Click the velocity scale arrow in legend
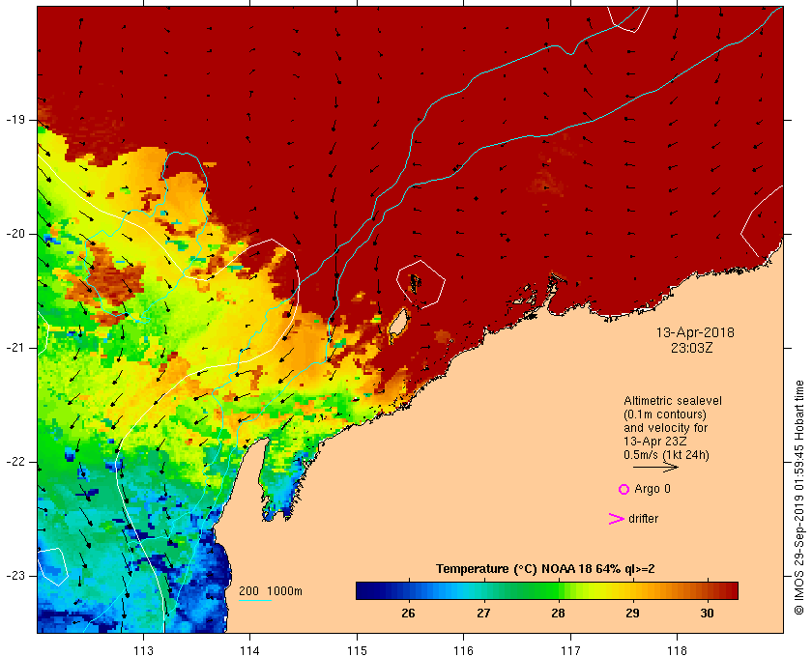Viewport: 812px width, 657px height. [x=655, y=468]
